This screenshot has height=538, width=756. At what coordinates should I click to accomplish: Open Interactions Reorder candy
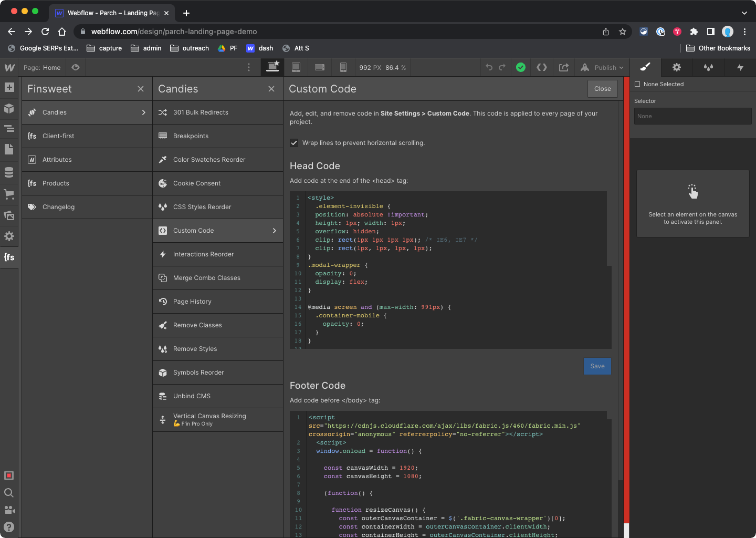[x=218, y=254]
